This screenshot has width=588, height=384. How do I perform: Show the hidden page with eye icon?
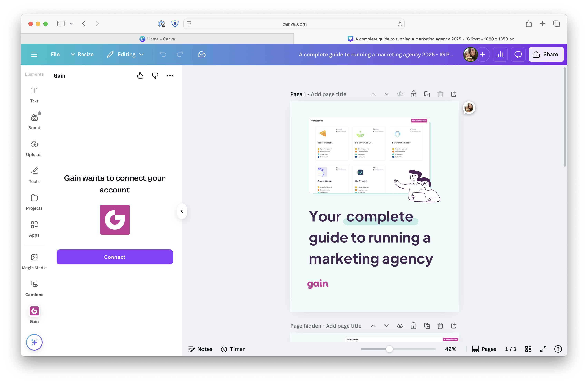coord(400,326)
